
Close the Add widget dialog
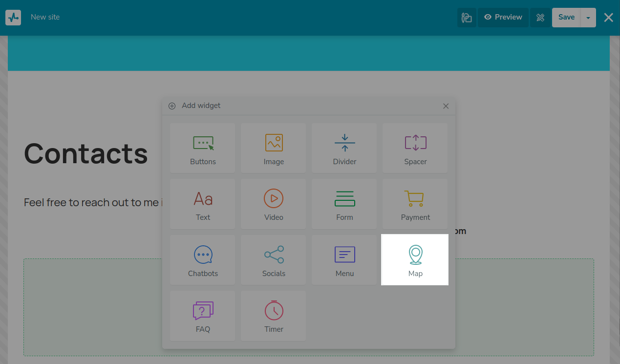[x=446, y=106]
